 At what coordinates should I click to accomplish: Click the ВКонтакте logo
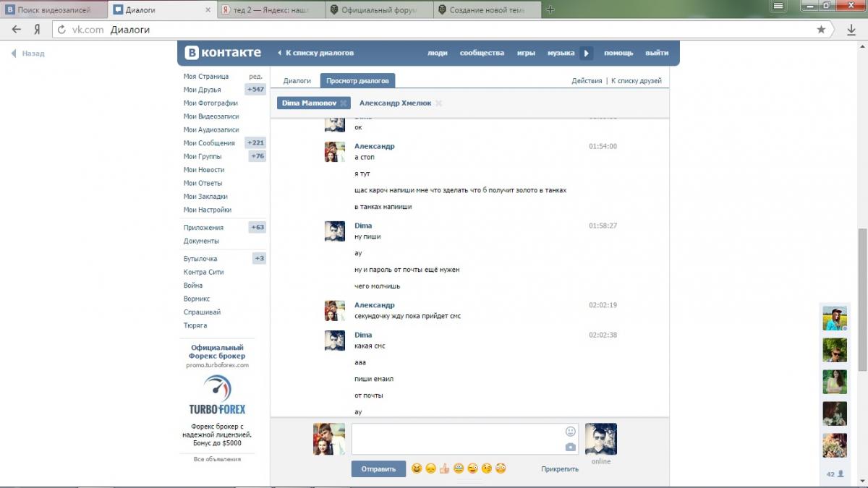(x=223, y=53)
